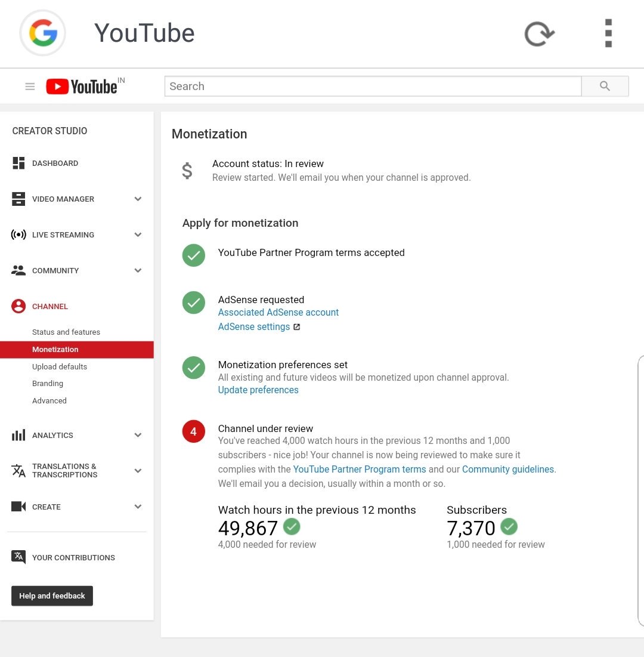Click the 7,370 subscribers value

point(471,528)
